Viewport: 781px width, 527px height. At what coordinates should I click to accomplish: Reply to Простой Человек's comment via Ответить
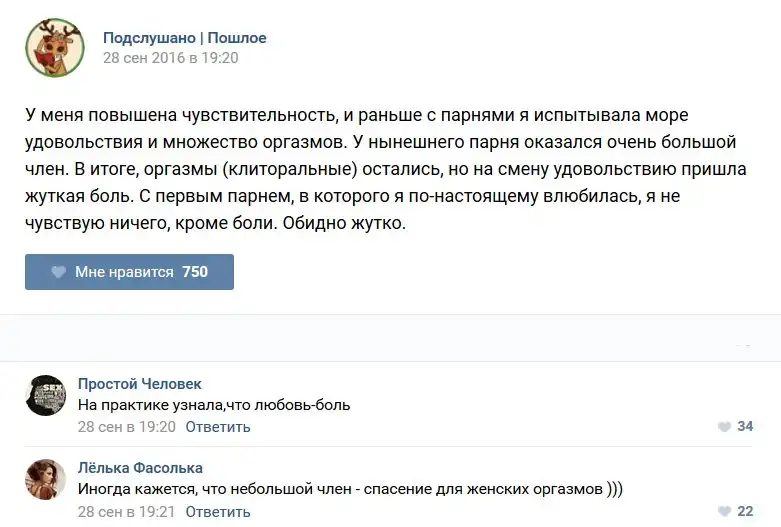point(217,427)
